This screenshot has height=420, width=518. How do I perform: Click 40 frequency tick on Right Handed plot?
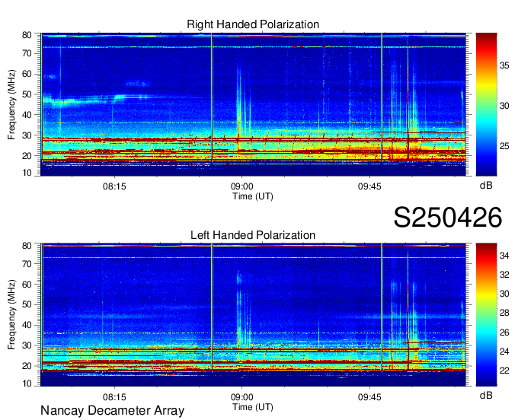tap(27, 115)
